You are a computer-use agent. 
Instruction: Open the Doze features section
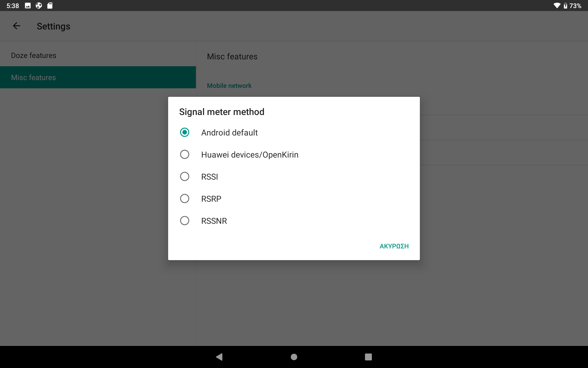click(x=98, y=55)
